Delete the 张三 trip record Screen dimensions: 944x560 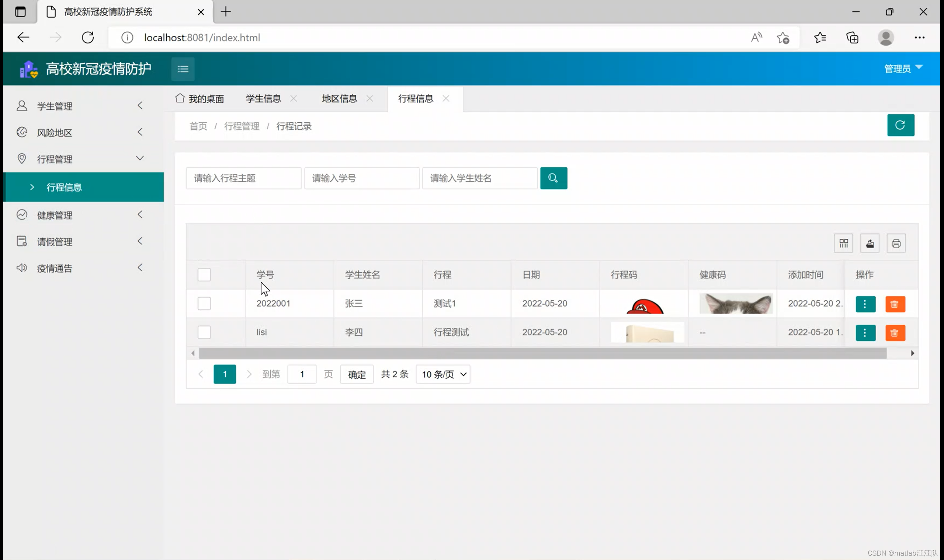[x=895, y=304]
